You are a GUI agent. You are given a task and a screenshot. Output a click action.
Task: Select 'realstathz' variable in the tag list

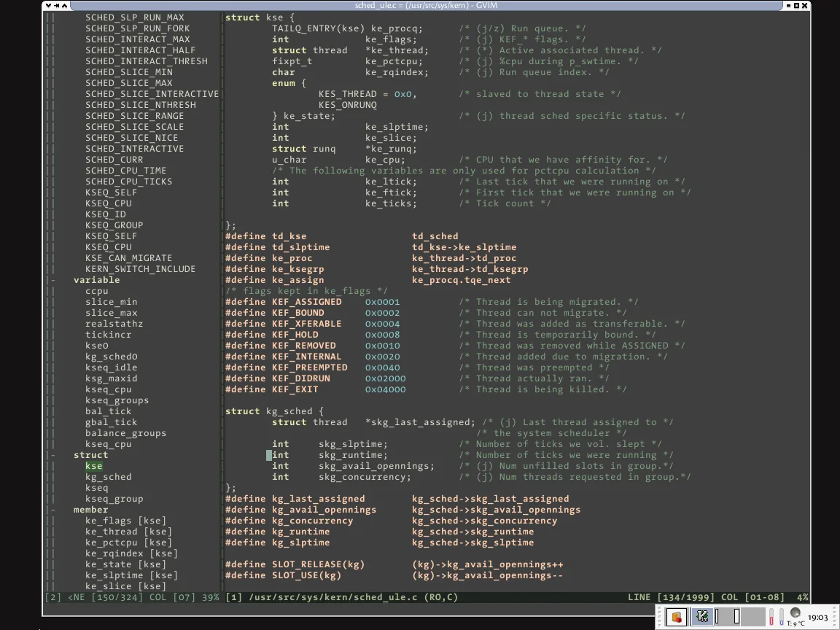pyautogui.click(x=114, y=324)
